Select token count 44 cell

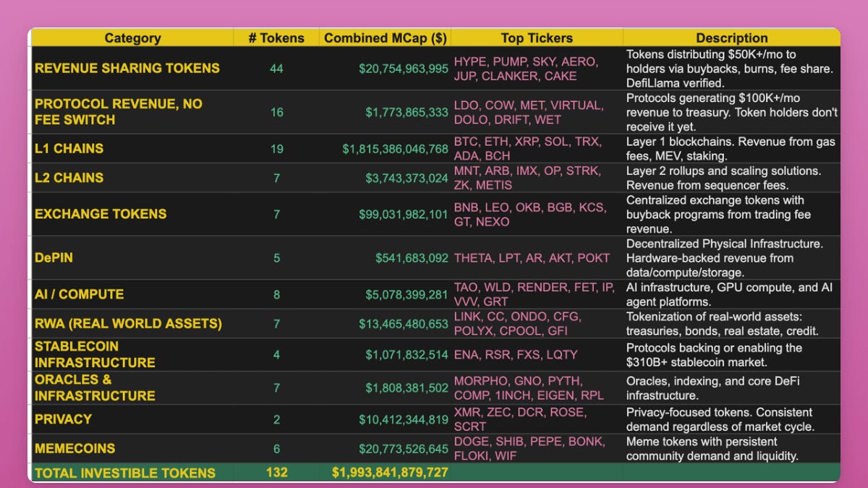(x=276, y=69)
